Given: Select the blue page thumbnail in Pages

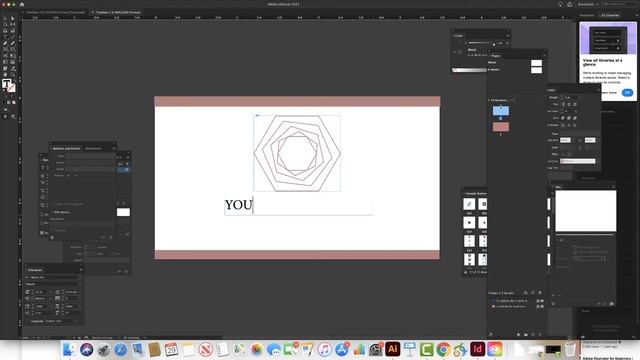Looking at the screenshot, I should [501, 111].
